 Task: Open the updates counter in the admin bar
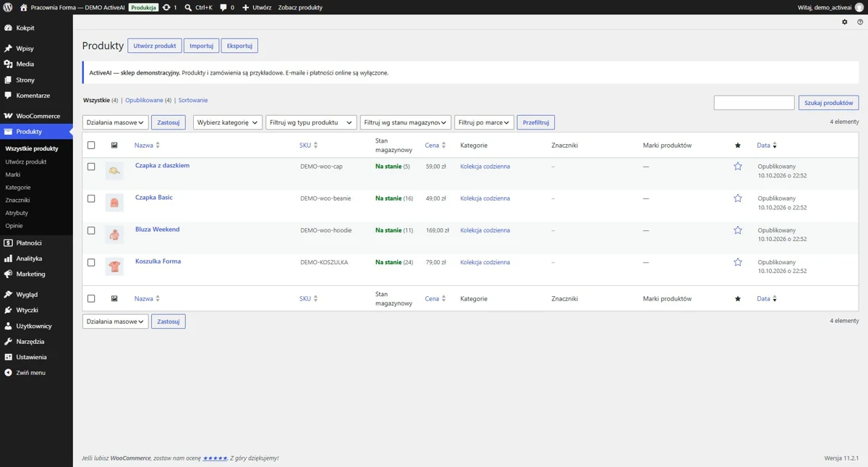(170, 7)
